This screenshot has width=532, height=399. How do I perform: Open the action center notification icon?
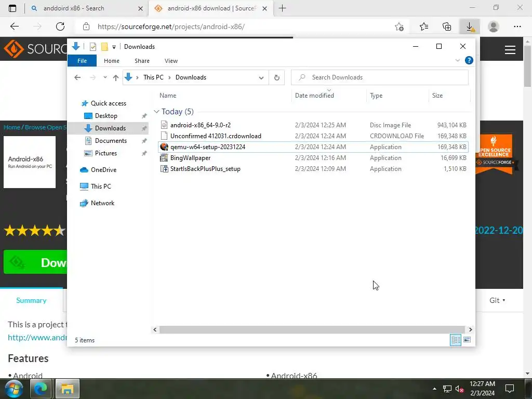coord(509,389)
